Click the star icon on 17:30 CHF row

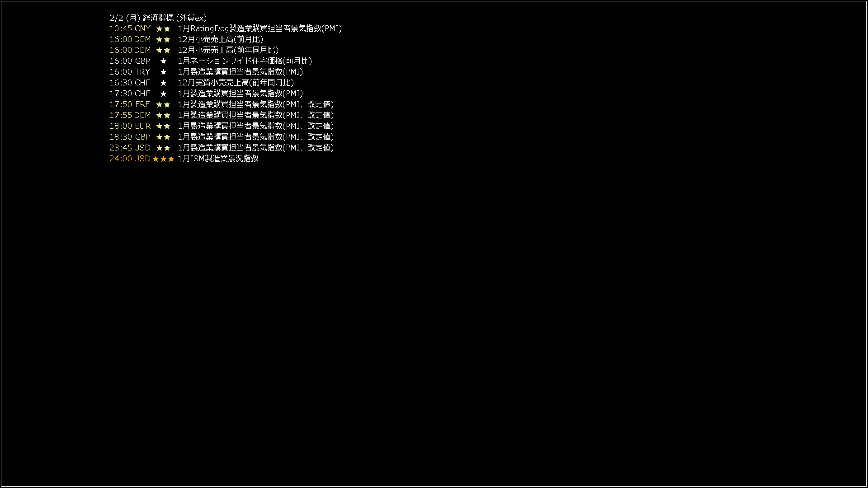pyautogui.click(x=164, y=94)
